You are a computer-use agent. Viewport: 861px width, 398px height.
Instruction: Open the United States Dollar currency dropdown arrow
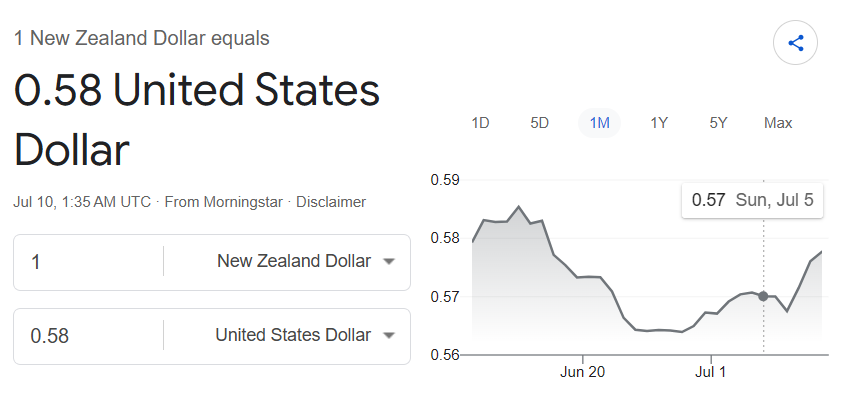point(389,335)
